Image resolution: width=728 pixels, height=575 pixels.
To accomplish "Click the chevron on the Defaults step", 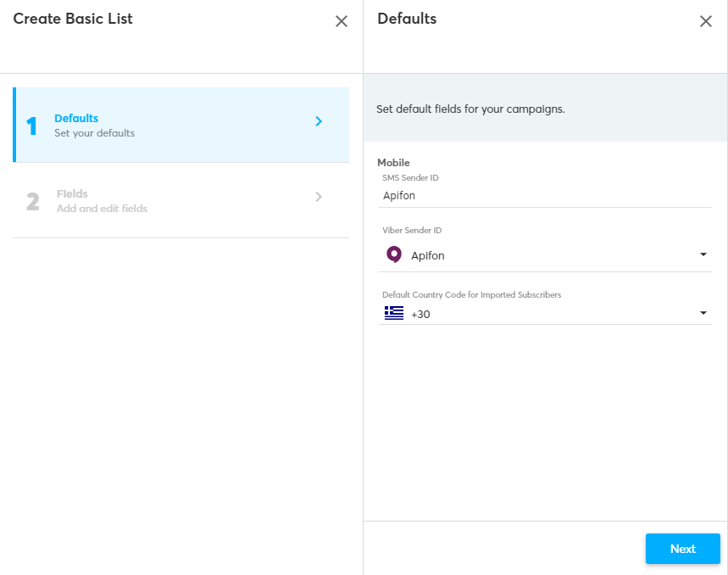I will tap(319, 121).
